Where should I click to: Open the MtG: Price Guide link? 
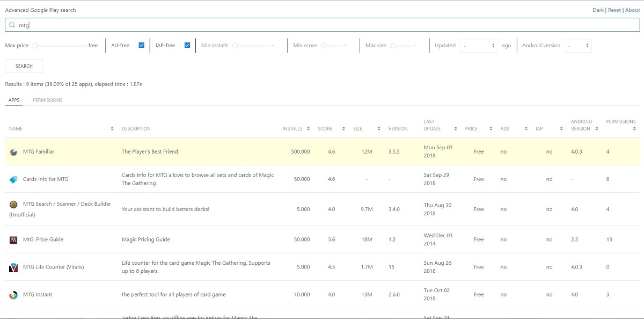[x=43, y=240]
